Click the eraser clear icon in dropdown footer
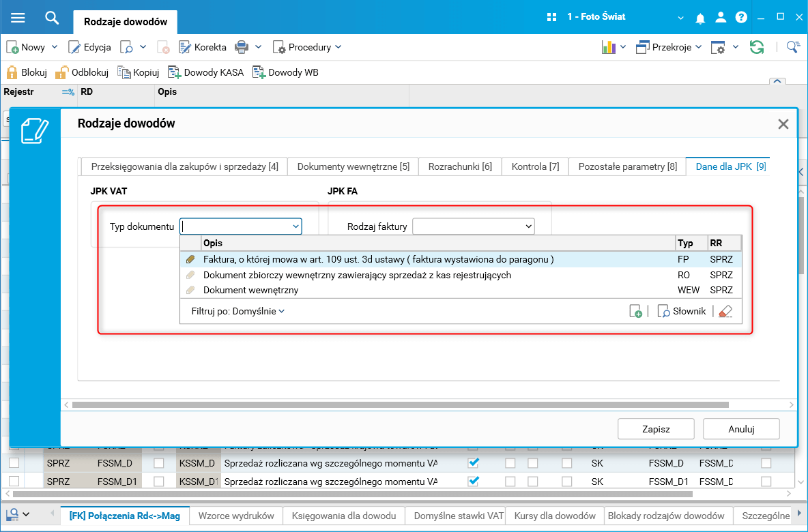This screenshot has width=808, height=532. coord(725,311)
